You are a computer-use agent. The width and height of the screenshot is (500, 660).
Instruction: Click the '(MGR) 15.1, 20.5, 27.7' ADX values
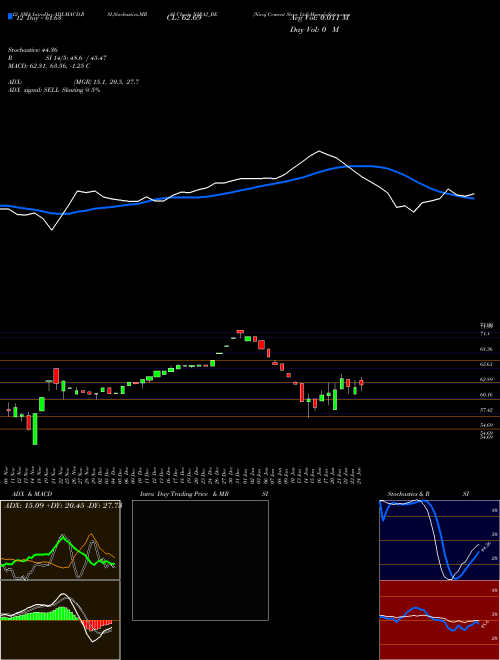tap(106, 82)
